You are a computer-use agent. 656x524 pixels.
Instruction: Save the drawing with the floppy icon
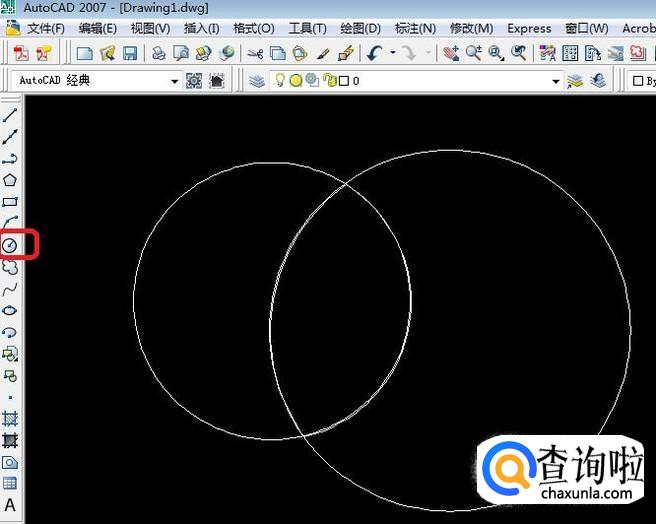(130, 54)
